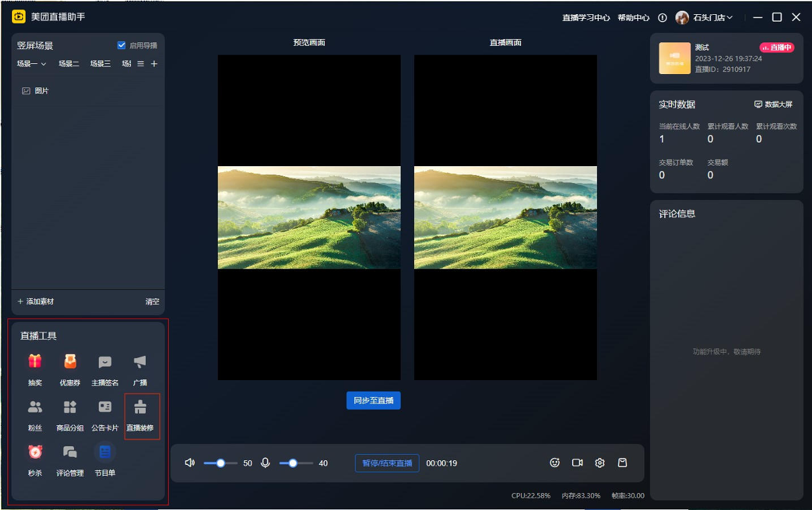Open the 抽奖 lottery tool
The width and height of the screenshot is (812, 510).
tap(35, 369)
